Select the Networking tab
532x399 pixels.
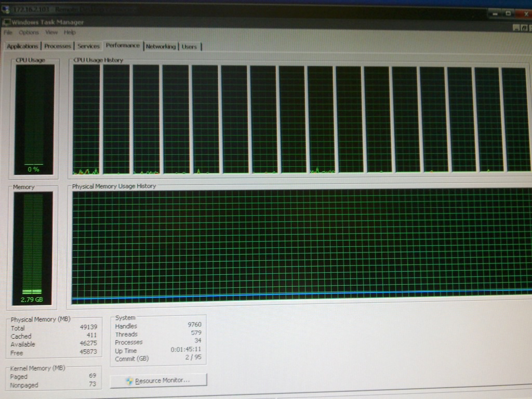pos(161,46)
